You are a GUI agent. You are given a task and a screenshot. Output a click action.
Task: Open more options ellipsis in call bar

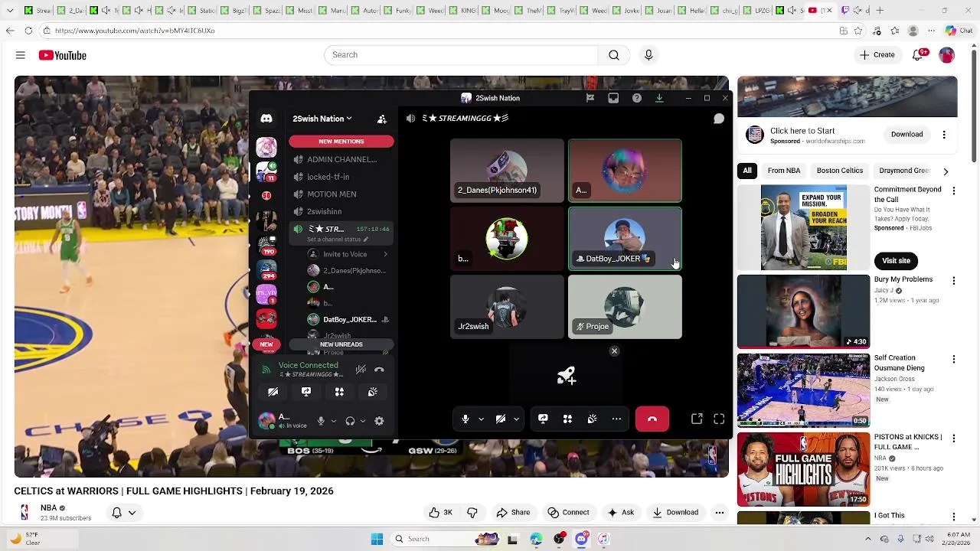tap(616, 419)
